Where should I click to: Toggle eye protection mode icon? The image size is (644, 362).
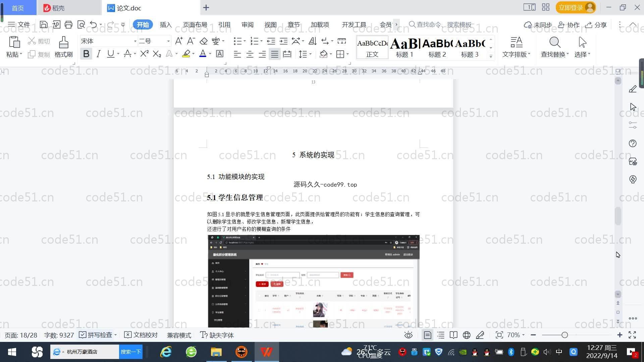(408, 335)
